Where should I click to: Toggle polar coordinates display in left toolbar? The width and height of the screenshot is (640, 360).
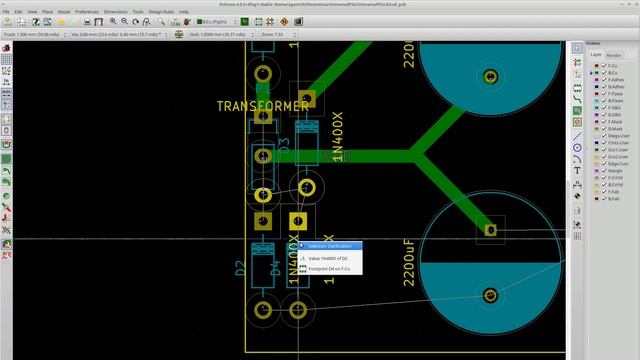point(6,71)
